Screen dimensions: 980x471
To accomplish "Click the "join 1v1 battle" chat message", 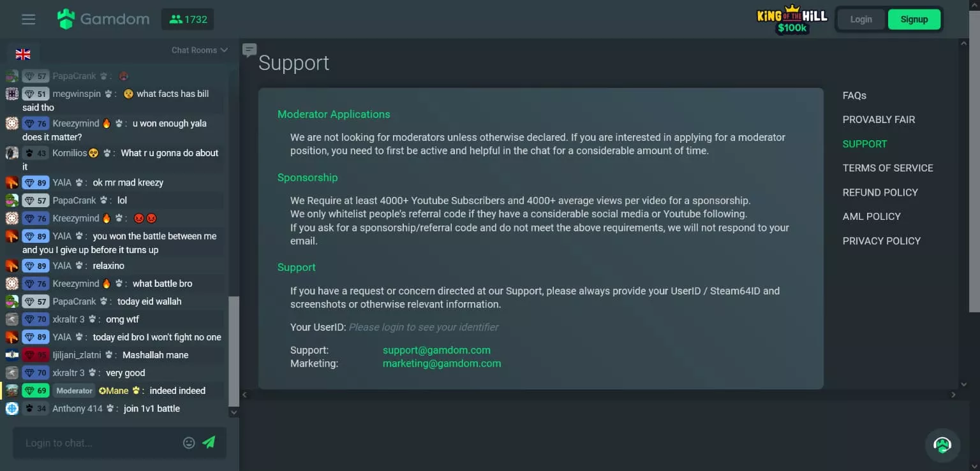I will pyautogui.click(x=152, y=409).
